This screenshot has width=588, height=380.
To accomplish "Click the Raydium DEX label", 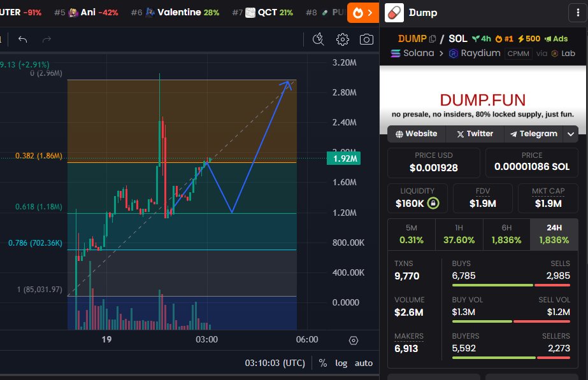I will pos(475,53).
